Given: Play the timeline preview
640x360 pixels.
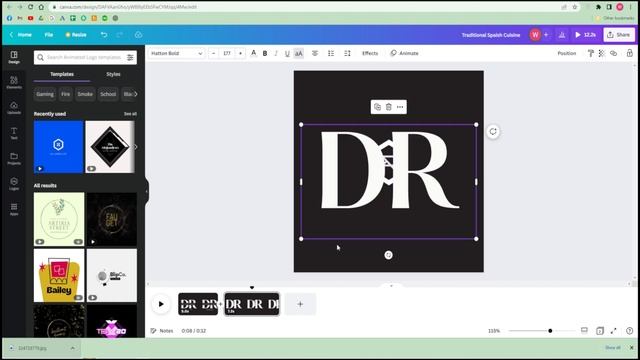Looking at the screenshot, I should point(161,304).
